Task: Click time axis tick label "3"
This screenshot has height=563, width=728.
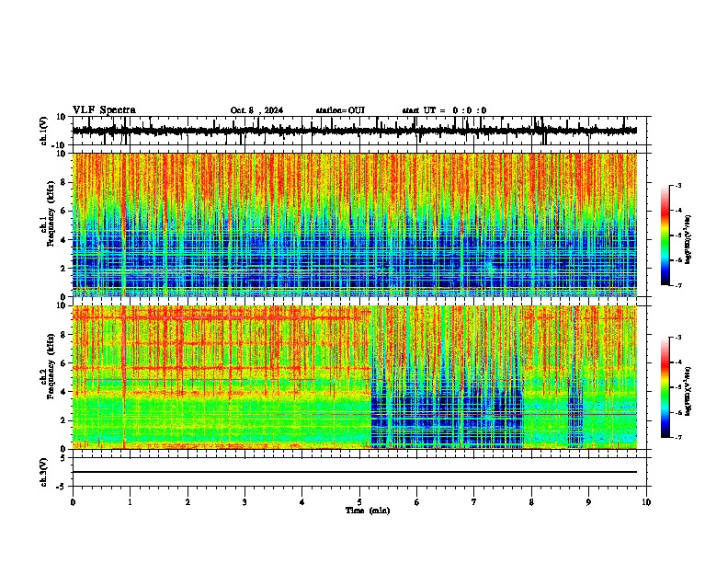Action: tap(245, 502)
